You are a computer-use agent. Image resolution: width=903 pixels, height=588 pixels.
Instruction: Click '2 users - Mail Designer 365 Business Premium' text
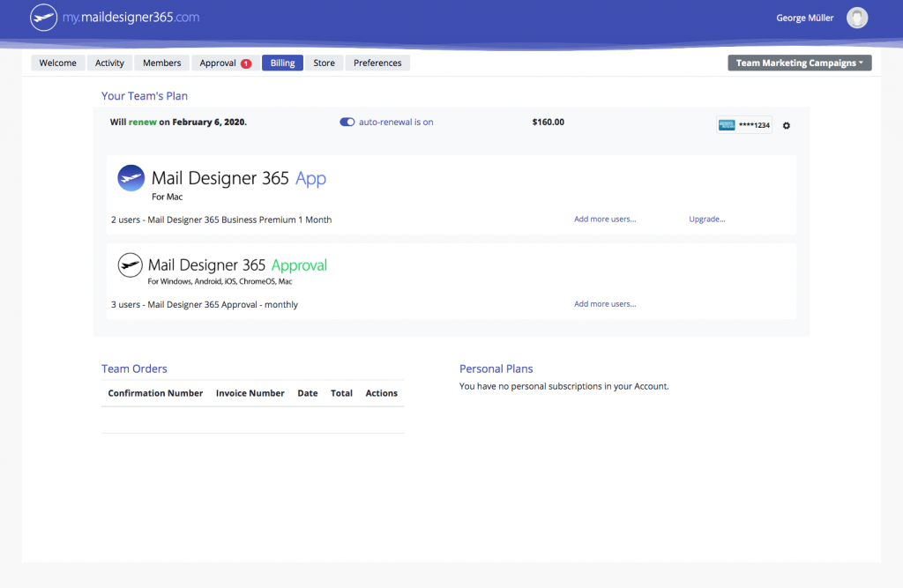pyautogui.click(x=221, y=220)
